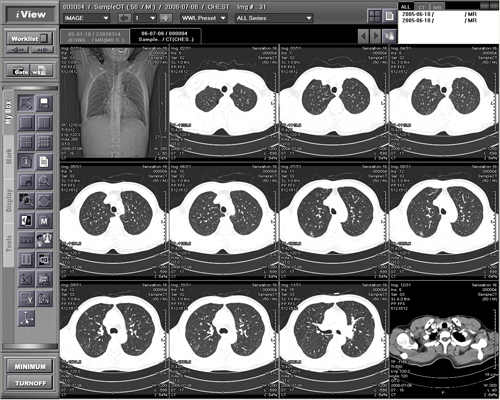Select the arrow pointer tool
500x400 pixels.
click(x=26, y=103)
